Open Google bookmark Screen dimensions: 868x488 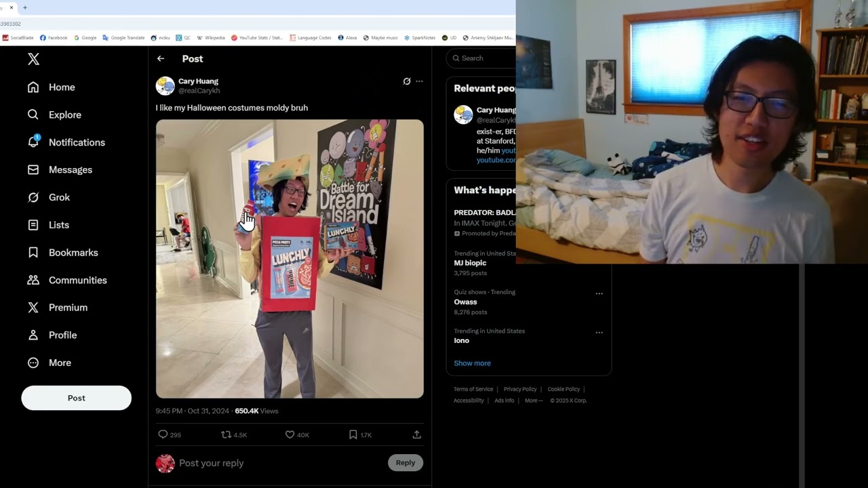coord(85,38)
